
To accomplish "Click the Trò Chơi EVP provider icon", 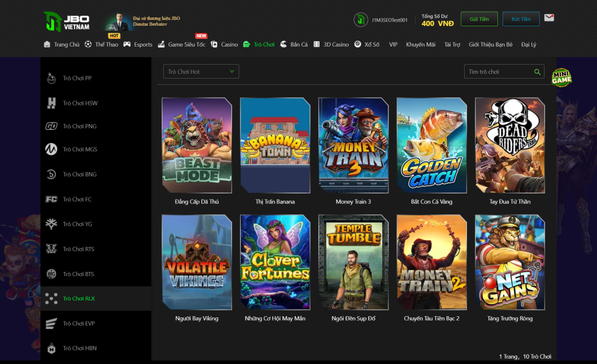I will pos(51,323).
